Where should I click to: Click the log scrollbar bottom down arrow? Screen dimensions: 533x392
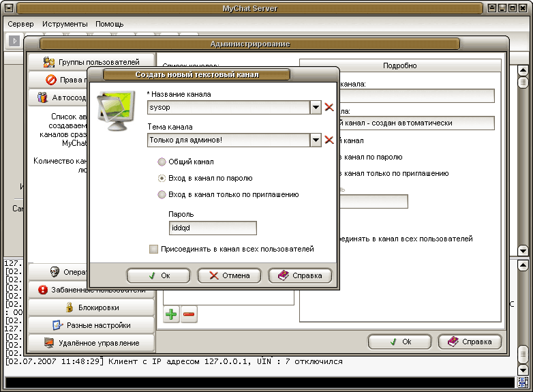523,370
